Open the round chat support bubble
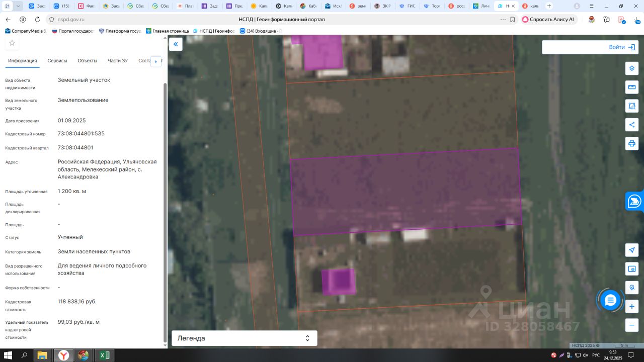This screenshot has width=644, height=362. (610, 300)
